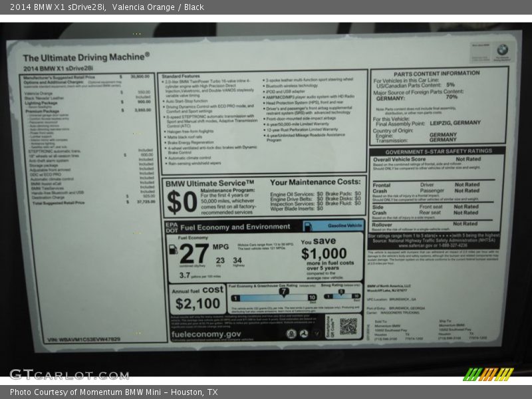Click the 'Total Suggested Retail Price' line
The height and width of the screenshot is (399, 532).
click(94, 203)
